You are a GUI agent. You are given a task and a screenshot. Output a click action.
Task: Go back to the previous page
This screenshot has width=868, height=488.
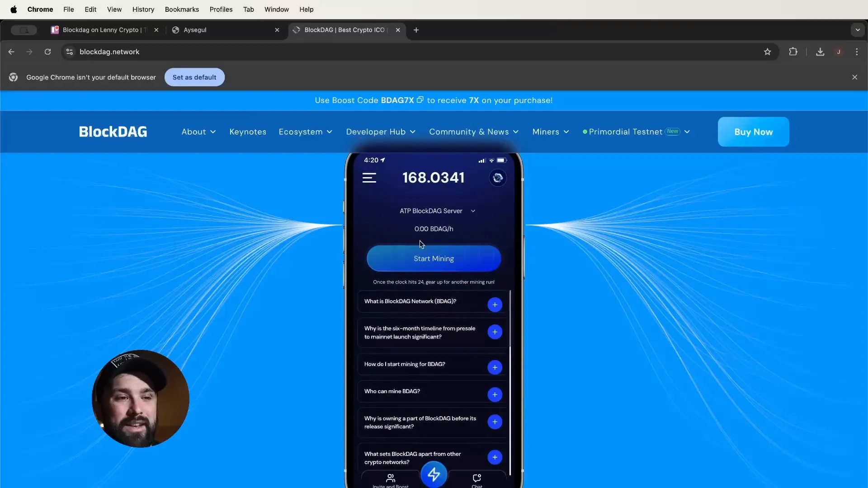[x=11, y=52]
